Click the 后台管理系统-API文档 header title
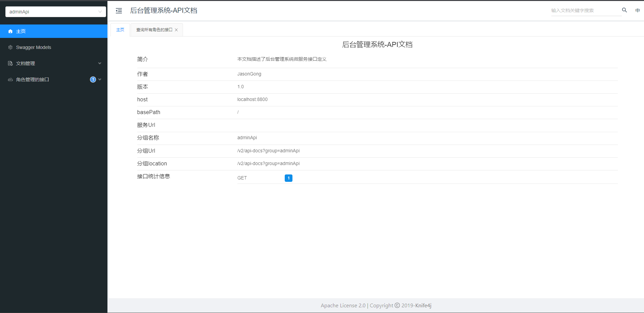Image resolution: width=644 pixels, height=313 pixels. pyautogui.click(x=164, y=11)
